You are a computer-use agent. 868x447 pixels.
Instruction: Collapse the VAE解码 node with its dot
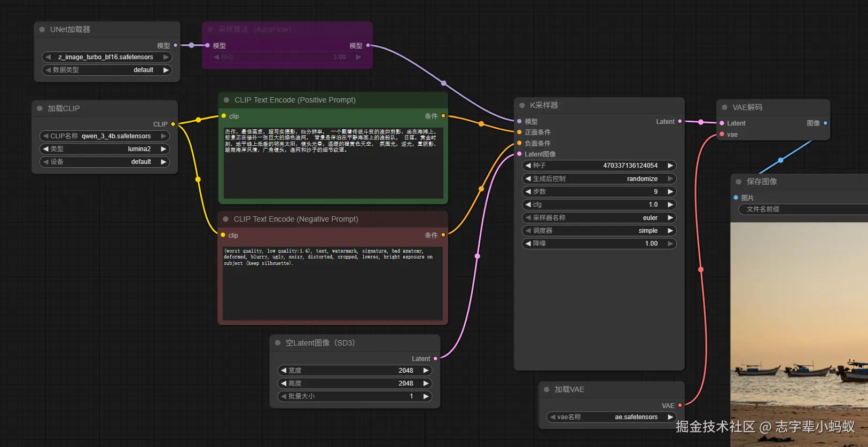724,107
